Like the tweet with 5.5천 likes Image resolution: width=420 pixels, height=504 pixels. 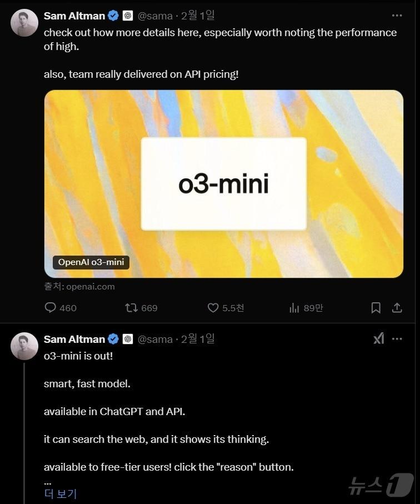click(213, 307)
